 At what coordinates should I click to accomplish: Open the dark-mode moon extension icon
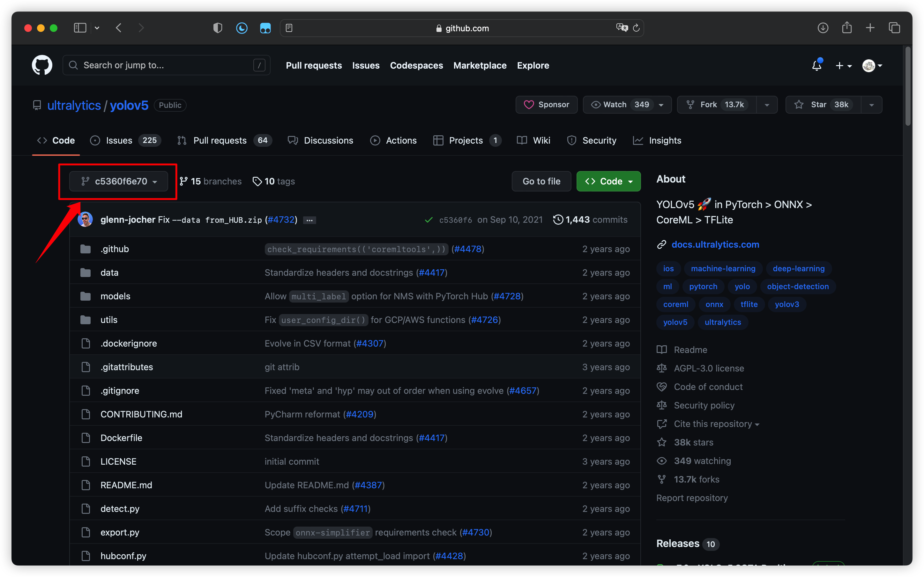242,28
